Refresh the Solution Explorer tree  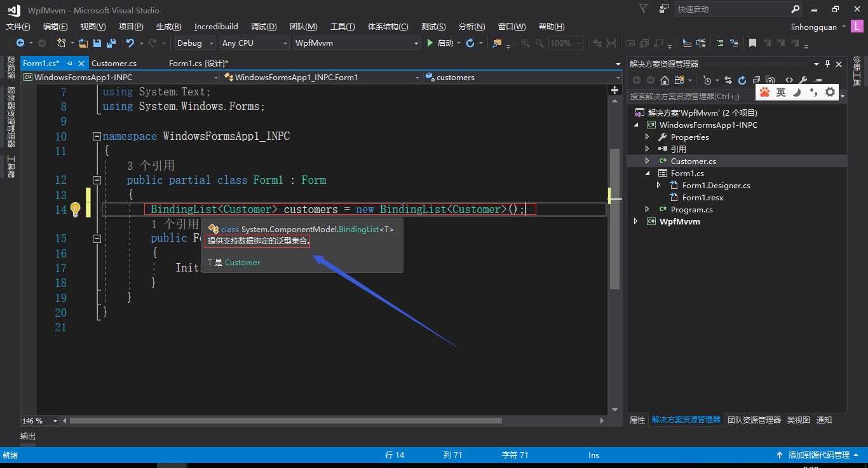[x=742, y=80]
